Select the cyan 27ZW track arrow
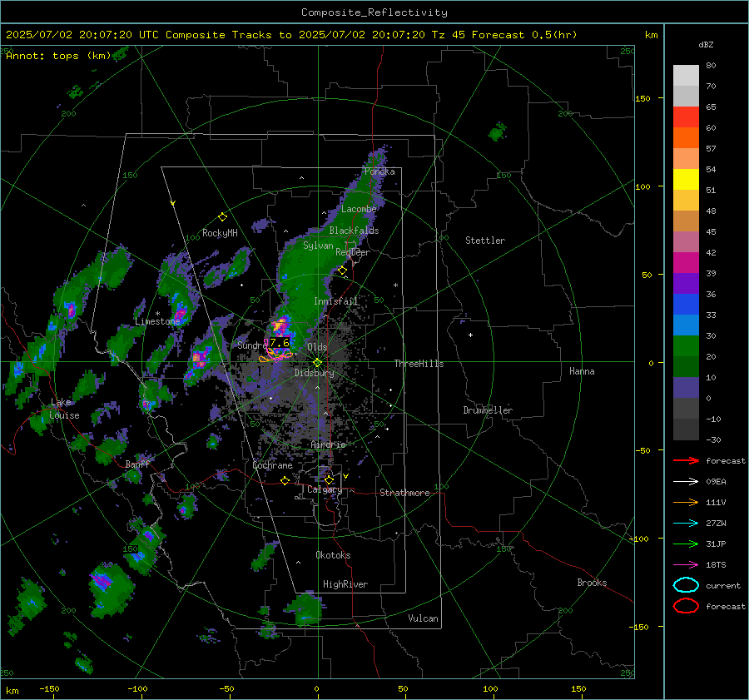Screen dimensions: 749x700 click(686, 524)
